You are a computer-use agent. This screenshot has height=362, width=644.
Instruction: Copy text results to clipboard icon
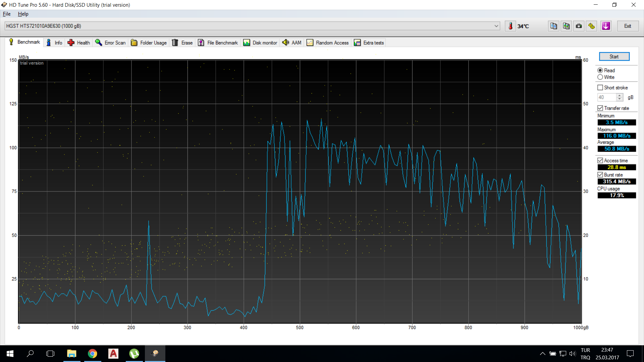tap(553, 26)
